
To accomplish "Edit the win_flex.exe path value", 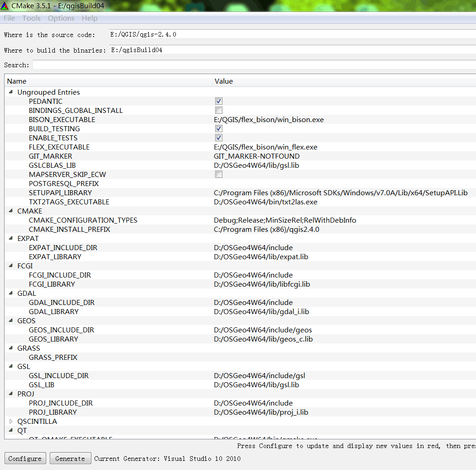I will click(x=265, y=147).
